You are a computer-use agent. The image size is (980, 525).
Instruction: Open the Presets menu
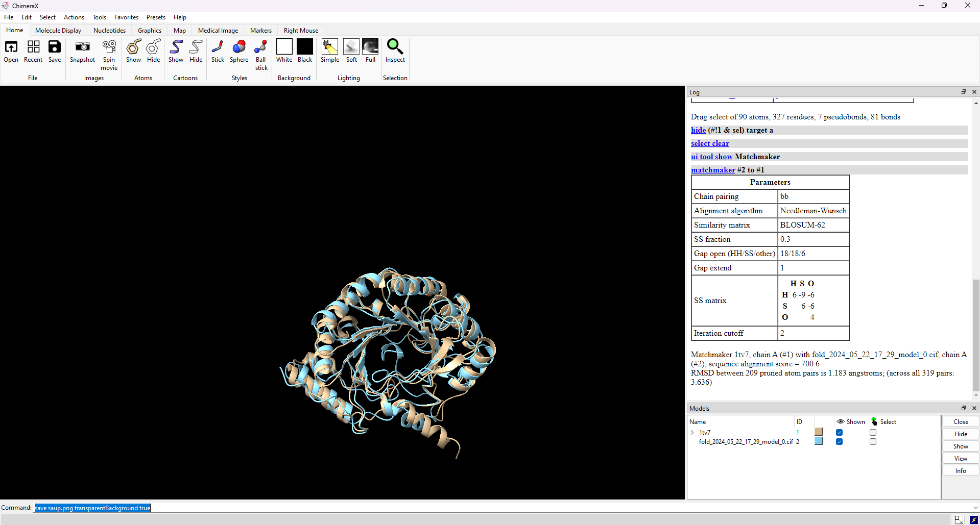click(x=156, y=17)
